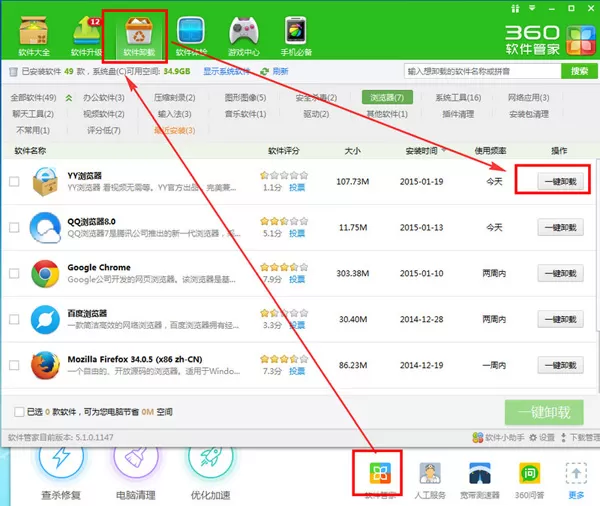
Task: Click the YY浏览器 star rating
Action: pyautogui.click(x=284, y=175)
